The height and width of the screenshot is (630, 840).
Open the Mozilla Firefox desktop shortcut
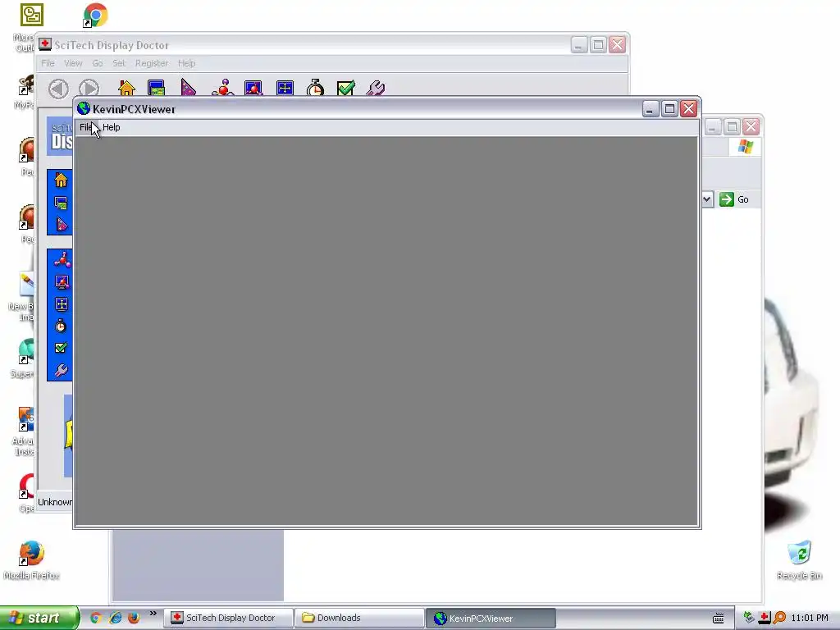tap(32, 559)
